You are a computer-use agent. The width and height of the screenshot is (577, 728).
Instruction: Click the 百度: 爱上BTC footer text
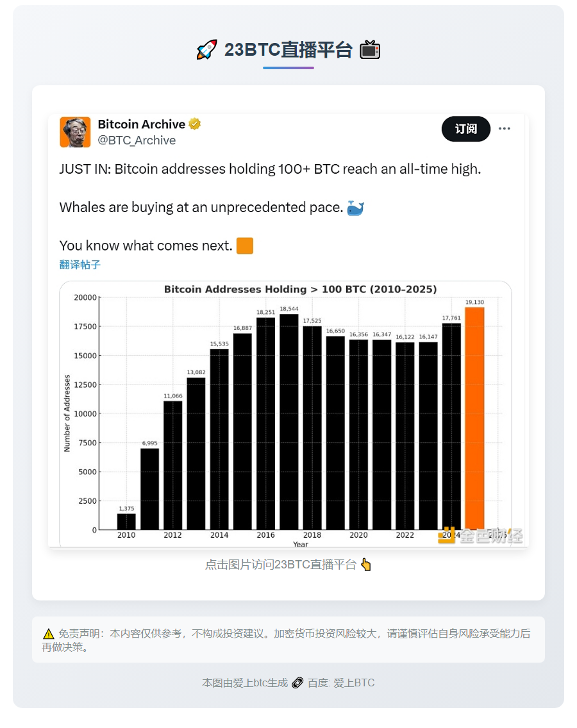point(341,682)
